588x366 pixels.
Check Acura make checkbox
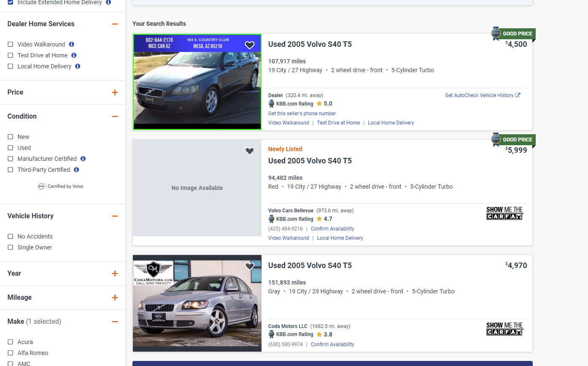tap(11, 342)
